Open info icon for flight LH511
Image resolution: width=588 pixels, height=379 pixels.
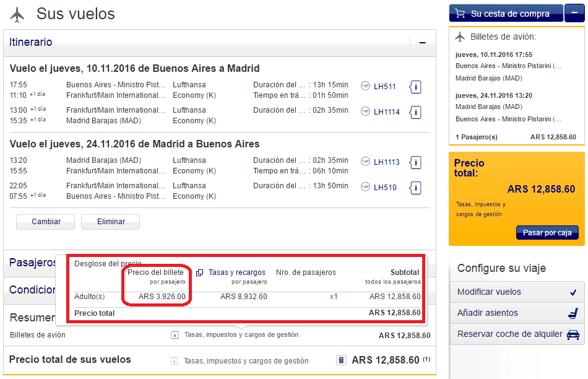point(415,87)
